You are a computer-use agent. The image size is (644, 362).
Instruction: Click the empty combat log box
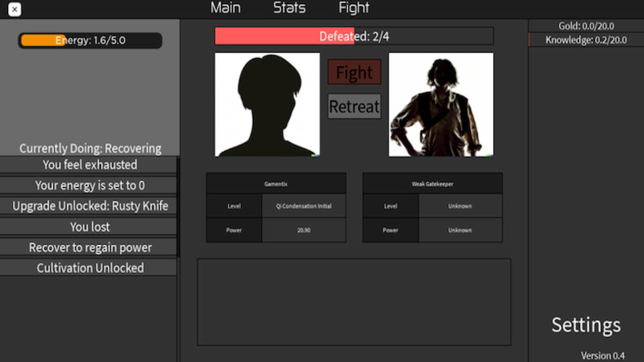(x=354, y=302)
